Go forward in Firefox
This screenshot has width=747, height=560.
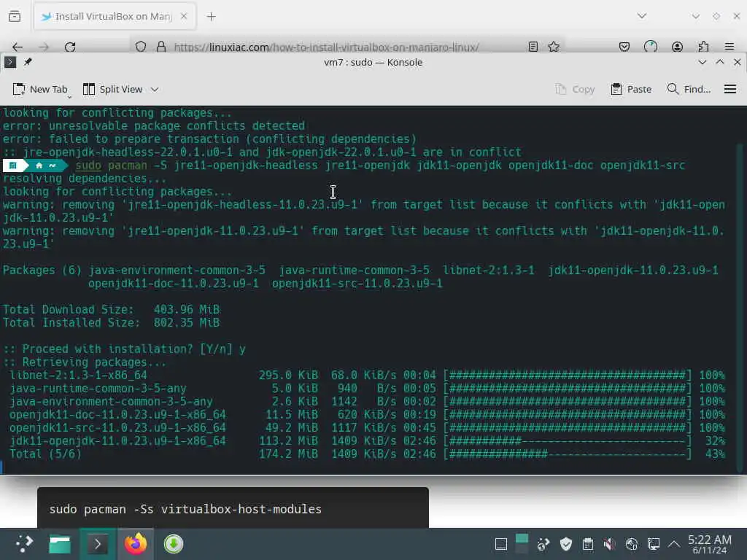[x=43, y=47]
